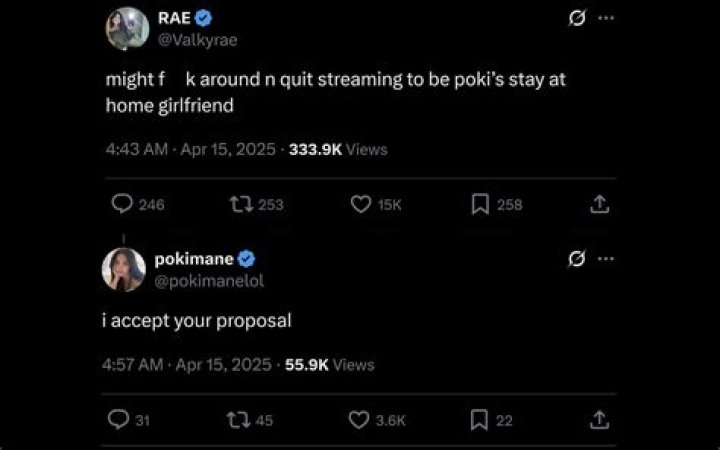The height and width of the screenshot is (450, 720).
Task: Open RAE's profile picture
Action: pos(127,28)
